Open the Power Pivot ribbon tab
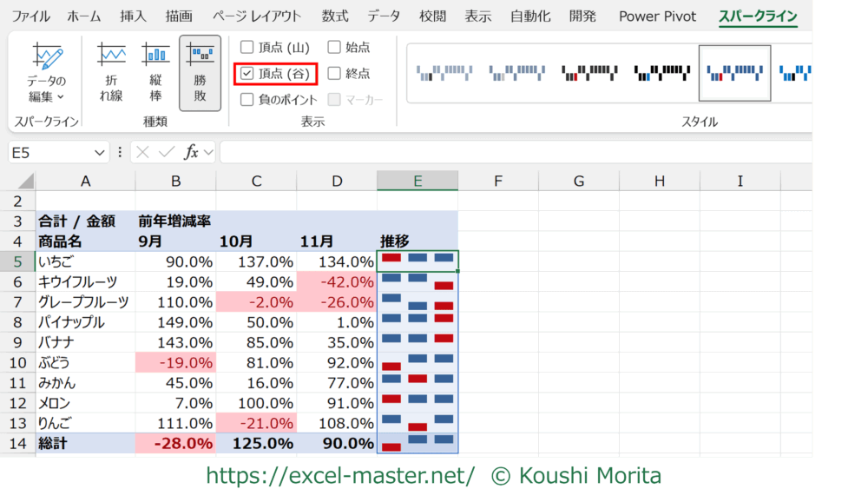Screen dimensions: 868x489 click(657, 17)
